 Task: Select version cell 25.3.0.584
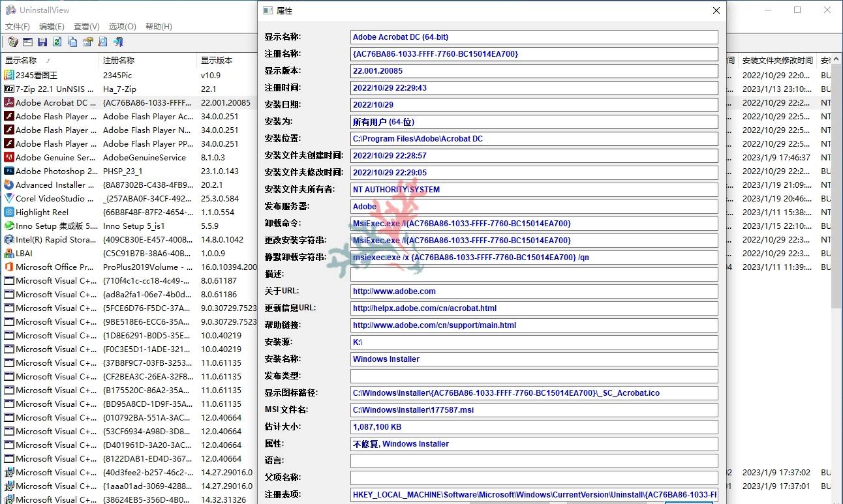pos(220,198)
